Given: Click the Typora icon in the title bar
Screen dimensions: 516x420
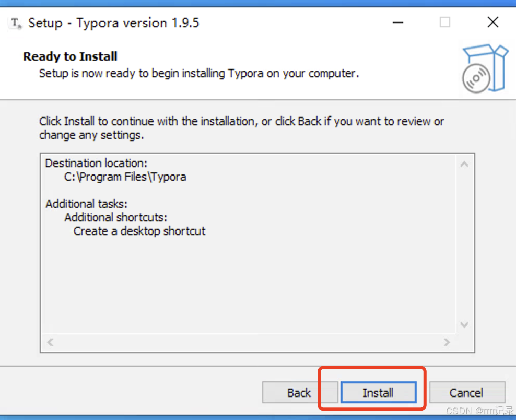Looking at the screenshot, I should 16,23.
